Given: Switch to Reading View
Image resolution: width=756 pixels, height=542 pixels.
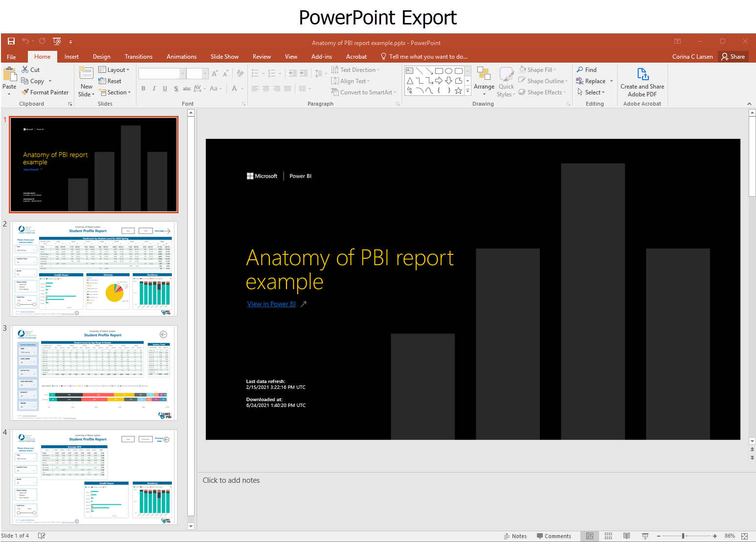Looking at the screenshot, I should click(626, 536).
